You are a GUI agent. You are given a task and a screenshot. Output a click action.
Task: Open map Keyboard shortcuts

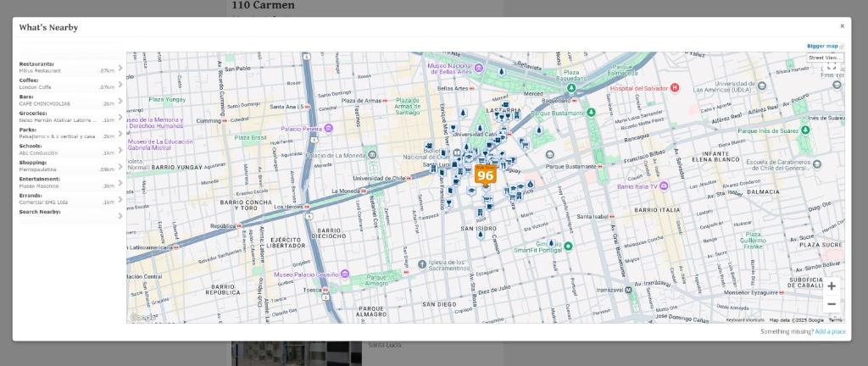point(744,320)
